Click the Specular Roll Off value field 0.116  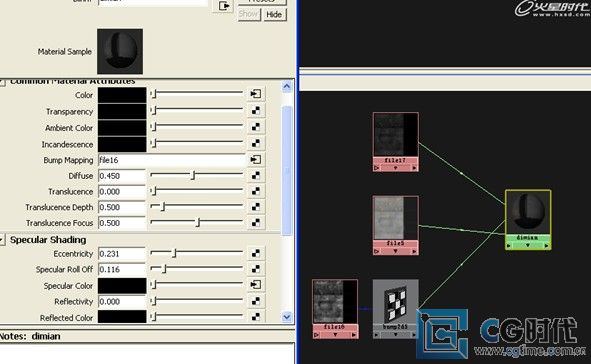122,269
